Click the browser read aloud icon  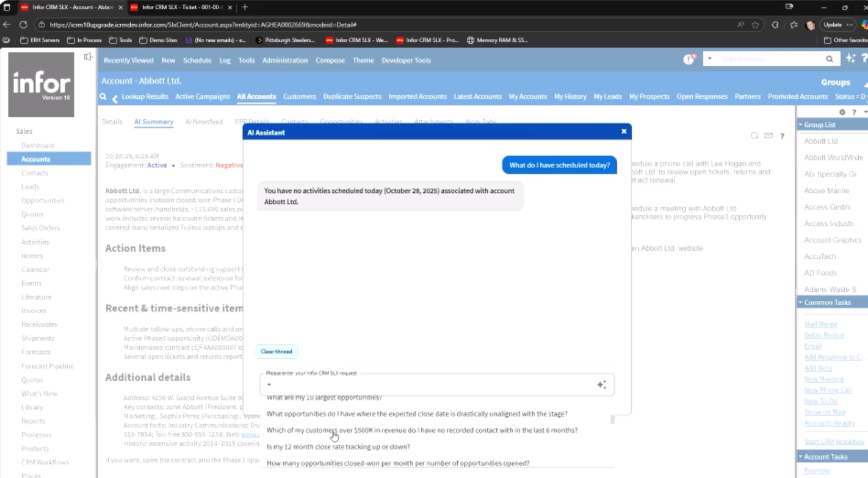point(741,25)
